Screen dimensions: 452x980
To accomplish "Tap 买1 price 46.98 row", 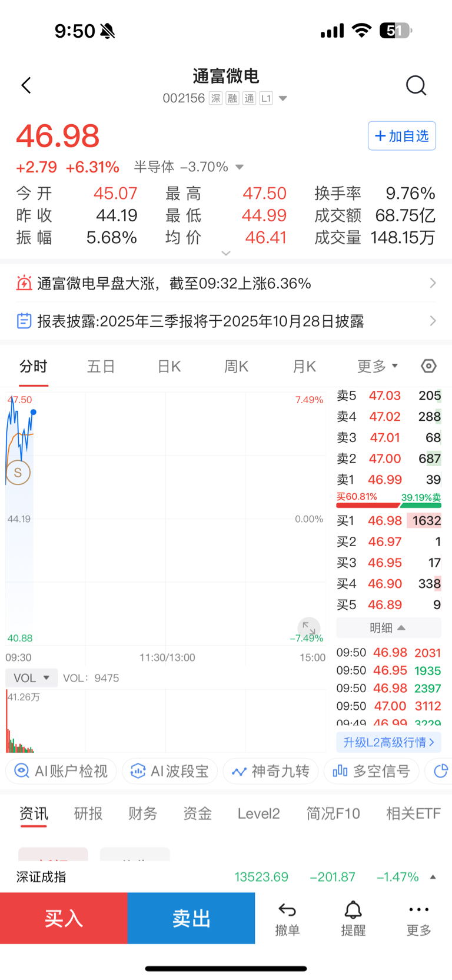I will (x=388, y=520).
